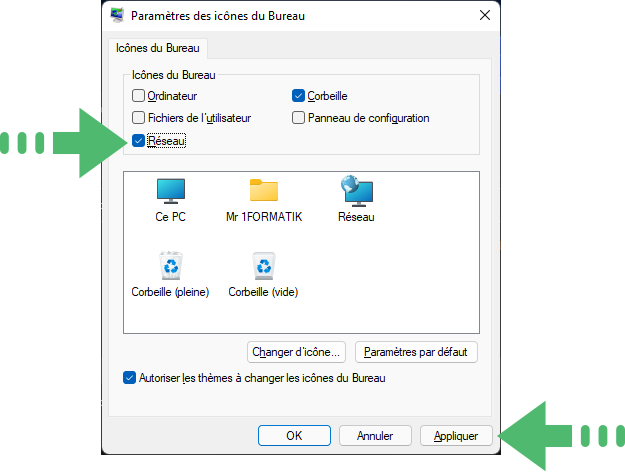
Task: Tick the Fichiers de l'utilisateur checkbox
Action: tap(138, 118)
